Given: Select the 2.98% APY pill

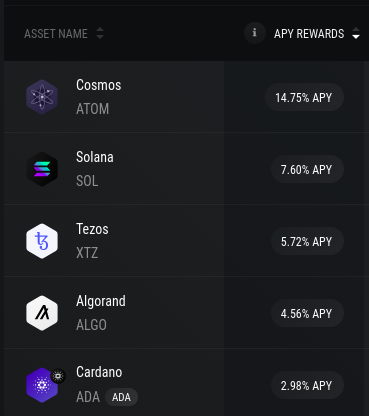Looking at the screenshot, I should (307, 385).
